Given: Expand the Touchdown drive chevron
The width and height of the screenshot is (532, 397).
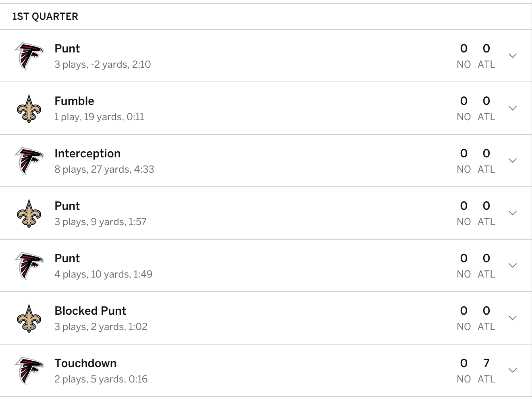Looking at the screenshot, I should 513,370.
